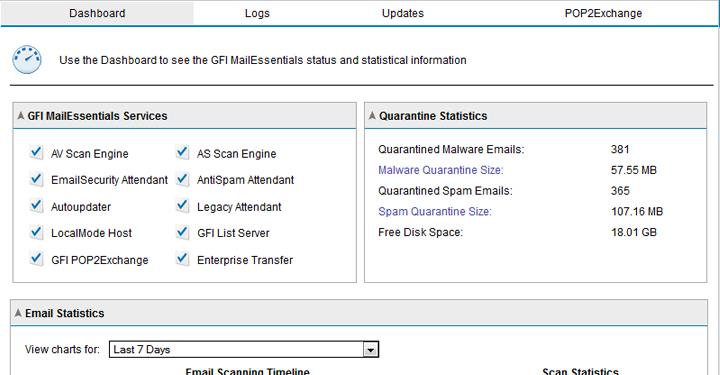Image resolution: width=720 pixels, height=375 pixels.
Task: Open the Malware Quarantine Size link
Action: [441, 170]
